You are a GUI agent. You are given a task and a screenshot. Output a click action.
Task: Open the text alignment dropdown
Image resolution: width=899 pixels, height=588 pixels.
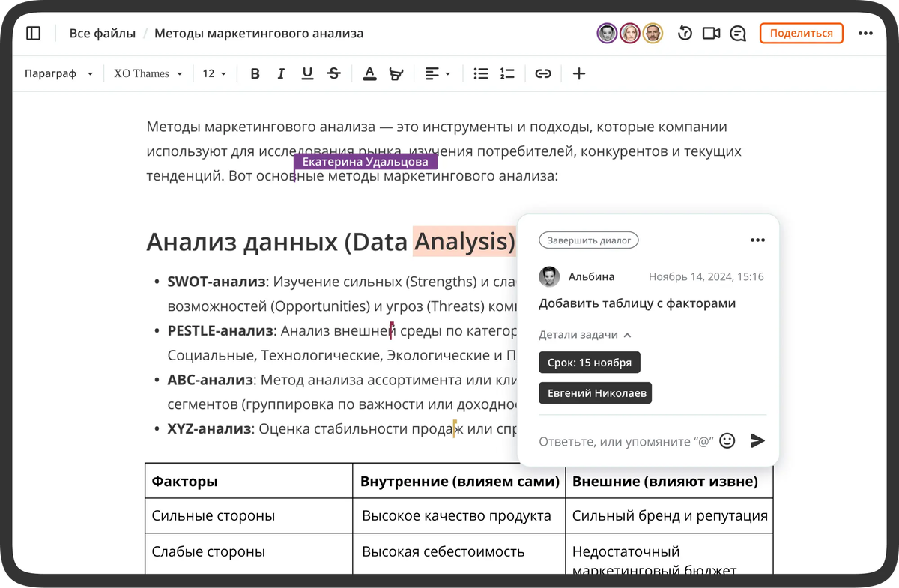pos(437,73)
